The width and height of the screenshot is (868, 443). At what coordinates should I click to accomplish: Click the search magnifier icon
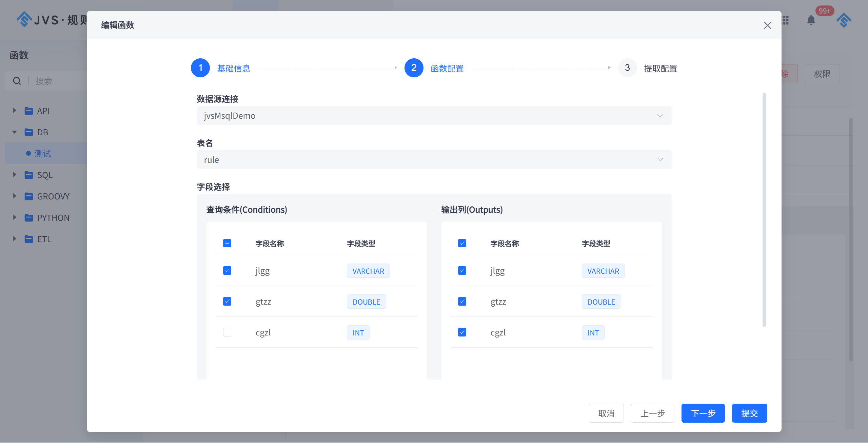17,81
